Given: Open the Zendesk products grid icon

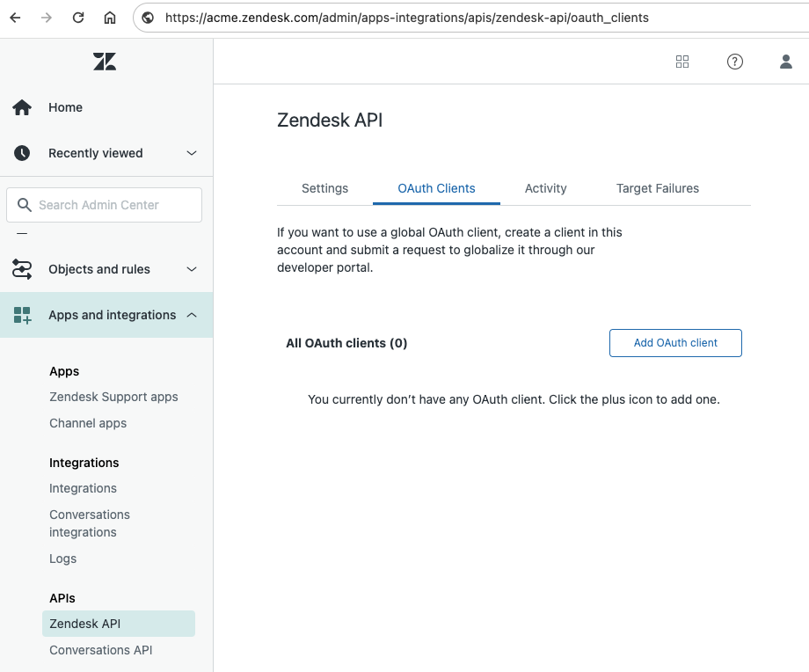Looking at the screenshot, I should coord(682,62).
